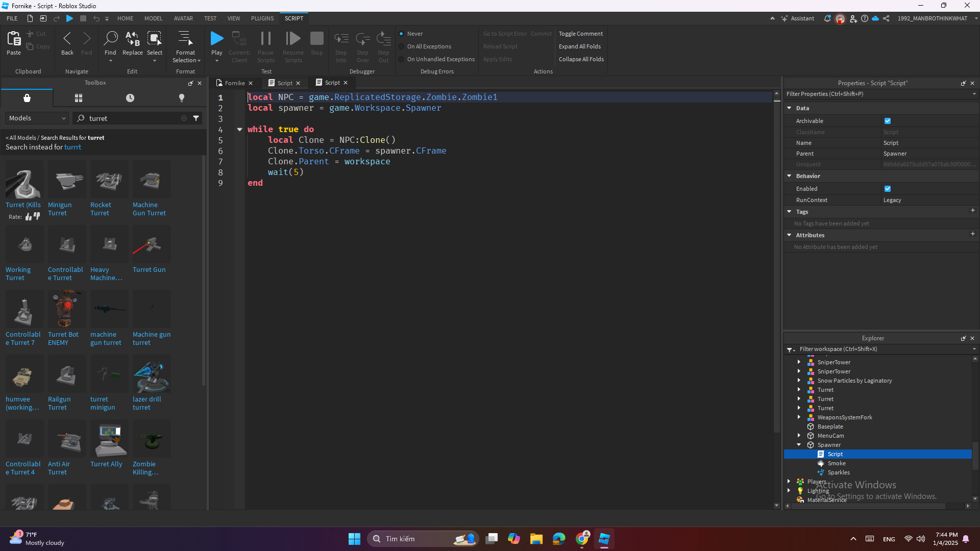
Task: Open the AVATAR ribbon tab
Action: (x=183, y=18)
